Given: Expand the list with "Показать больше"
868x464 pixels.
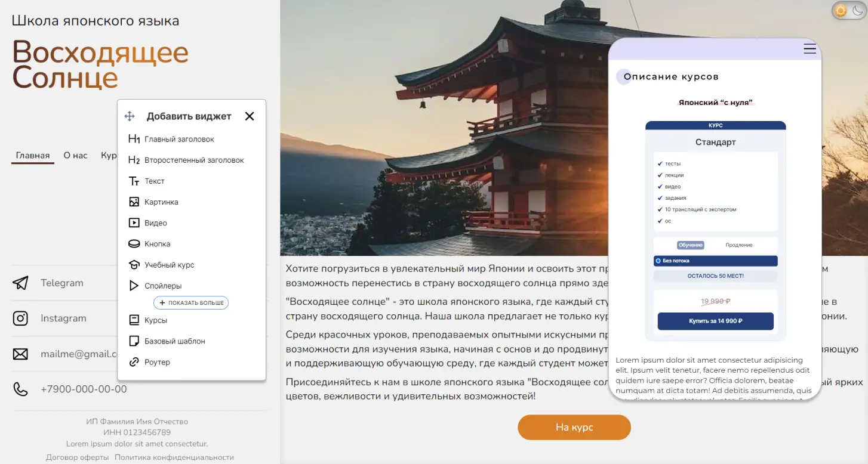Looking at the screenshot, I should point(191,303).
